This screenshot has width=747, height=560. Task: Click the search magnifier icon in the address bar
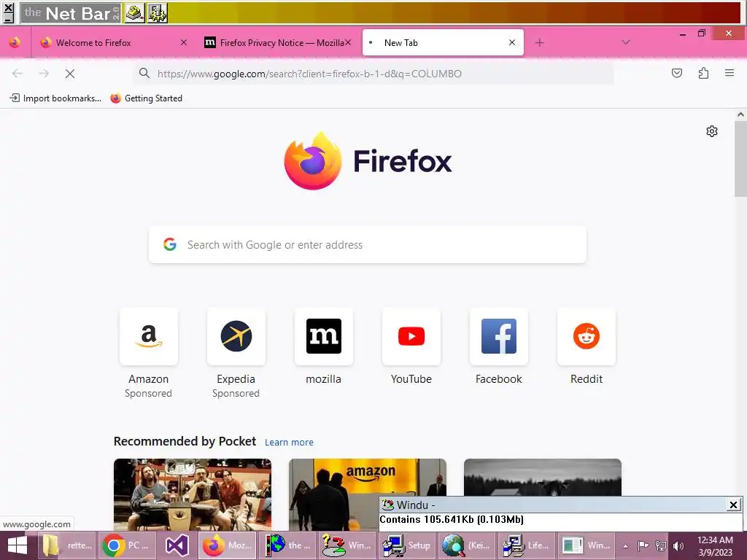pyautogui.click(x=144, y=74)
